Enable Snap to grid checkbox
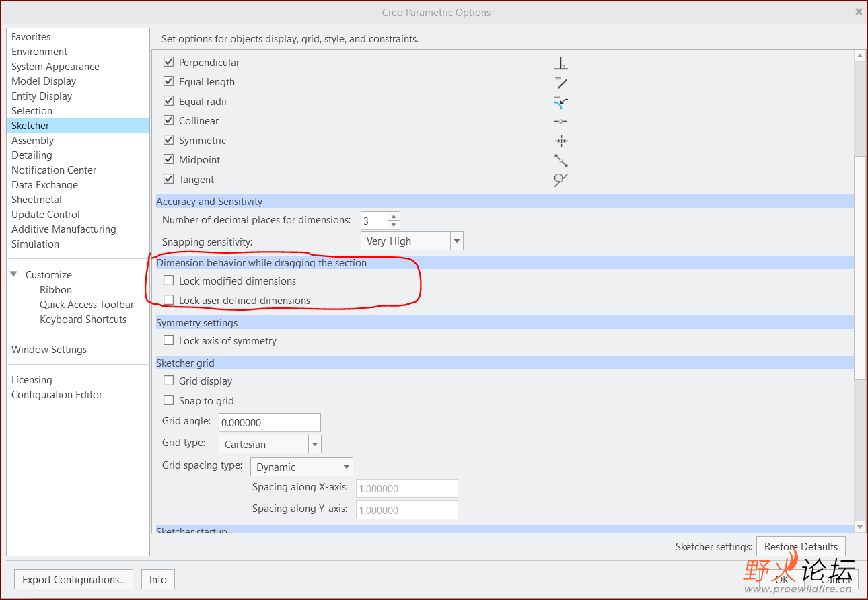This screenshot has width=868, height=600. coord(169,400)
